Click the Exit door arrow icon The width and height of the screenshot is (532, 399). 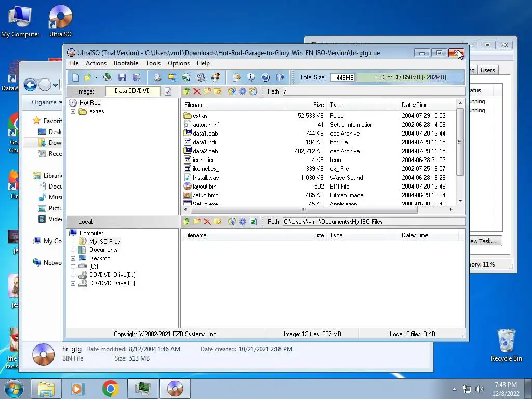[x=280, y=77]
